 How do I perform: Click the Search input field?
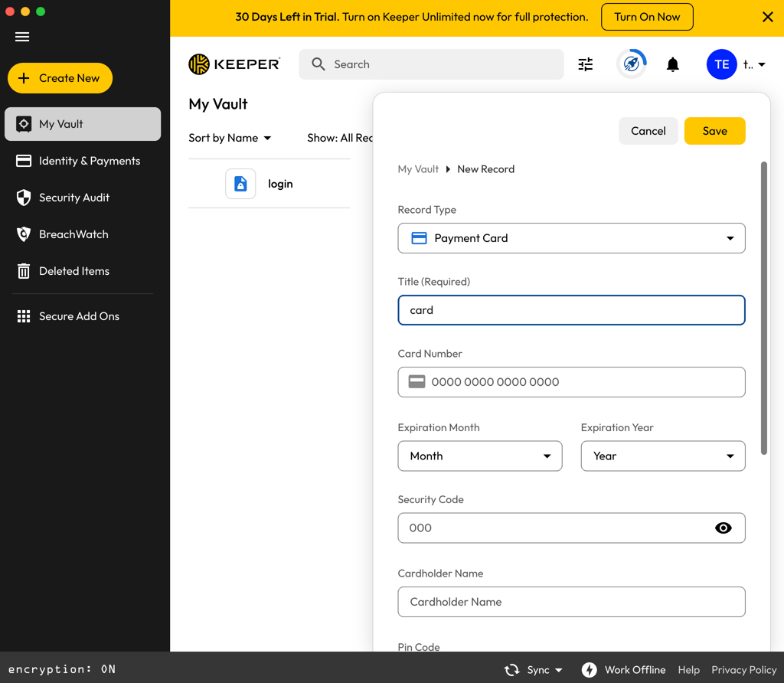click(x=432, y=64)
